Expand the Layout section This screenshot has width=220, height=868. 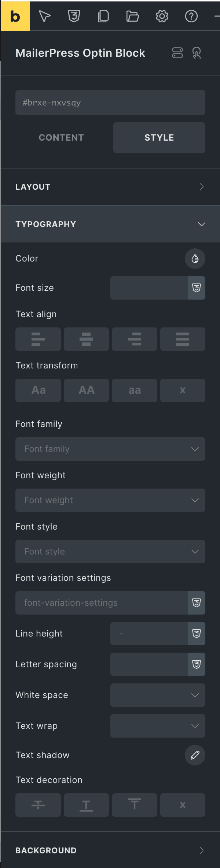pyautogui.click(x=110, y=187)
